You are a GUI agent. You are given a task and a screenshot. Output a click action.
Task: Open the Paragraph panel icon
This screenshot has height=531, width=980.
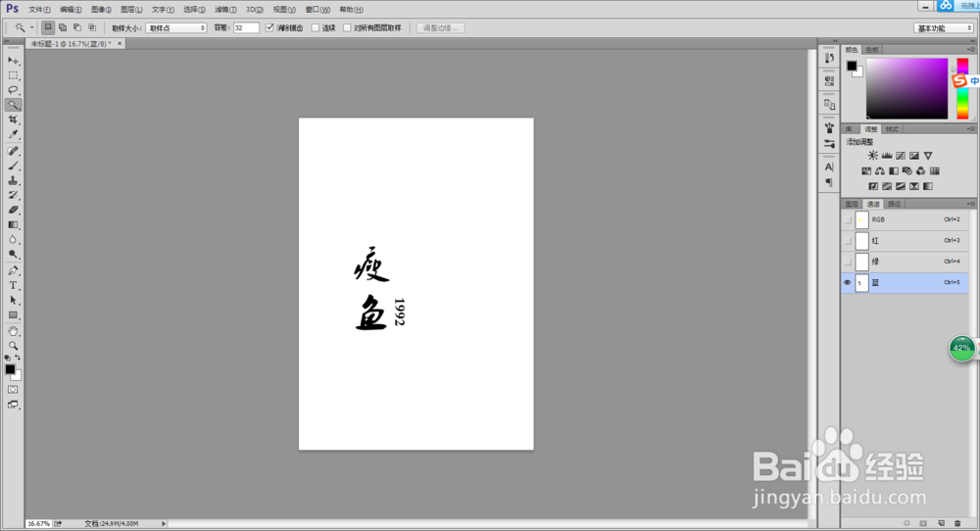[x=829, y=182]
